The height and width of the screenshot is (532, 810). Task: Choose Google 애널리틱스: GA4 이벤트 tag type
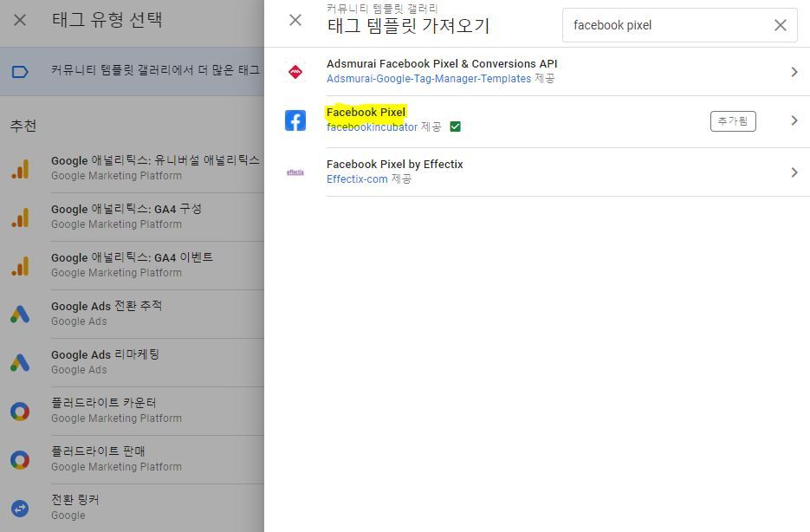tap(132, 265)
